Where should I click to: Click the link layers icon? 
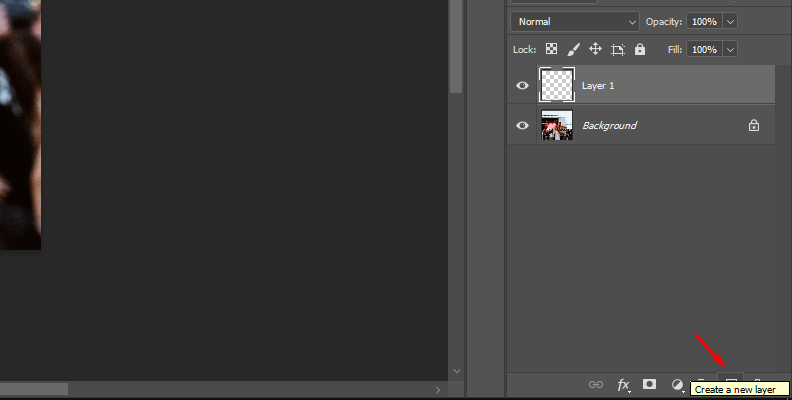tap(596, 385)
